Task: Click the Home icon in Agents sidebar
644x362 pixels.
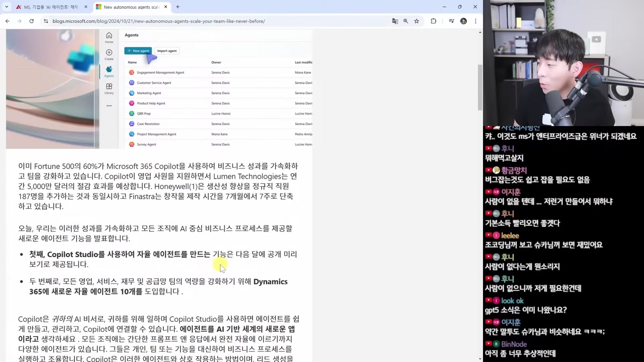Action: (x=109, y=38)
